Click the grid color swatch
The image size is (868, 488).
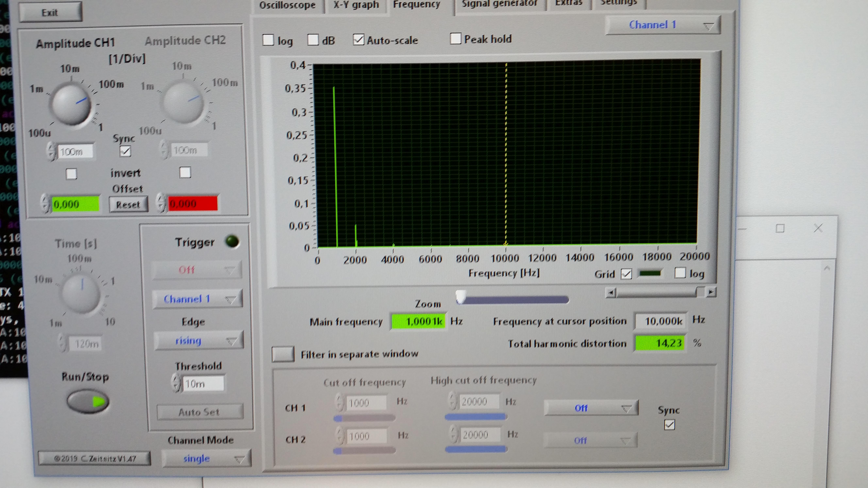pyautogui.click(x=650, y=273)
